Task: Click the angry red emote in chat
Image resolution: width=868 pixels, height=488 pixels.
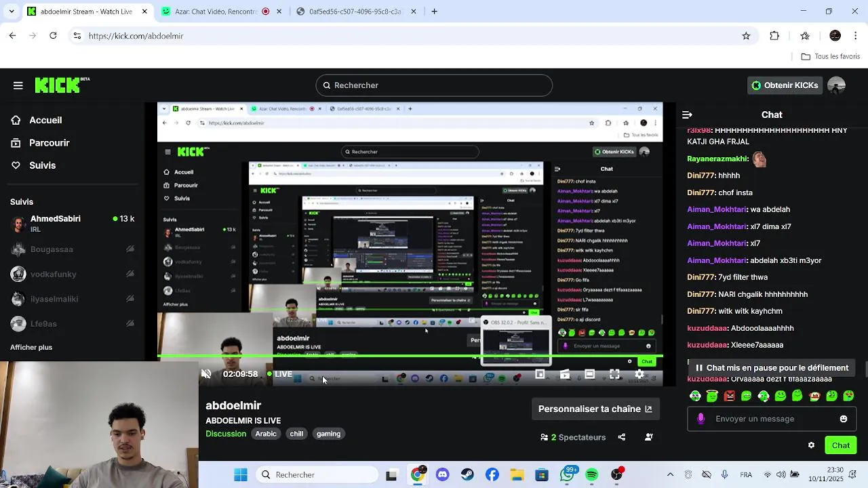Action: coord(729,396)
